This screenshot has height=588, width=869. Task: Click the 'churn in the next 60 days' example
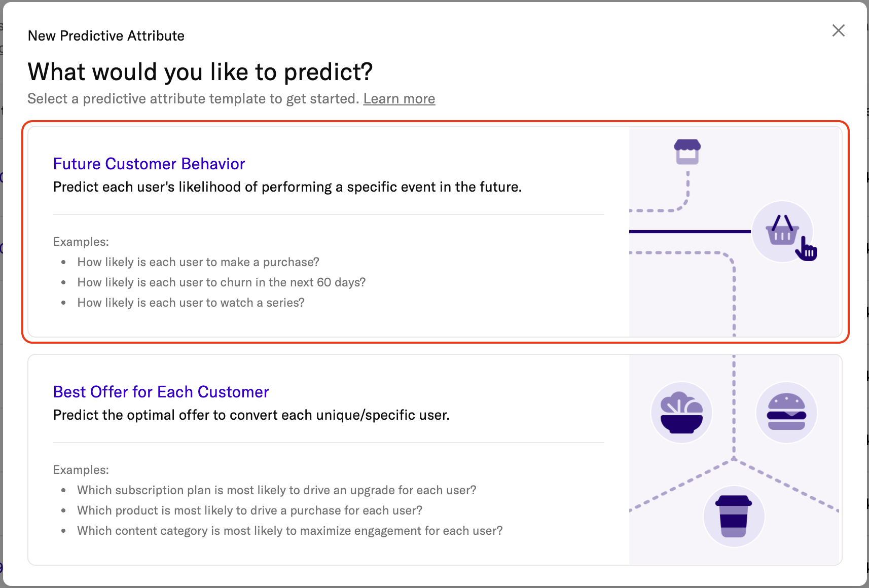click(221, 282)
